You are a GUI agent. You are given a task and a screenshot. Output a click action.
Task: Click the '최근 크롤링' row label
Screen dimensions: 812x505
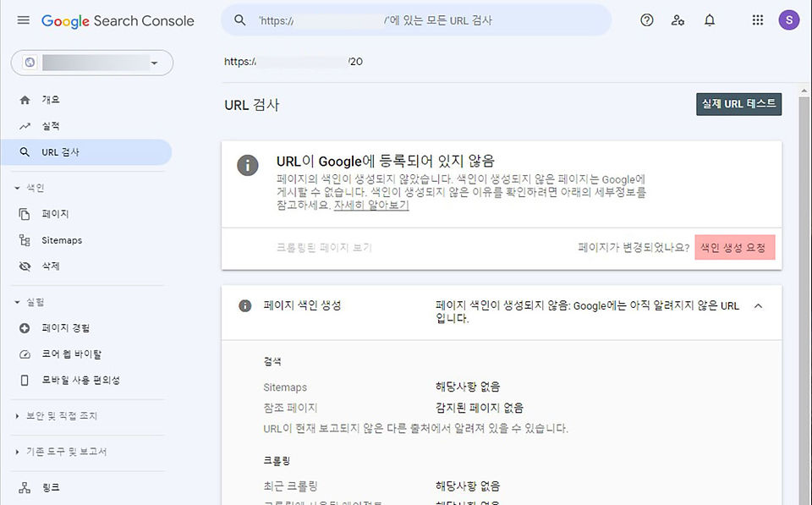[x=290, y=486]
